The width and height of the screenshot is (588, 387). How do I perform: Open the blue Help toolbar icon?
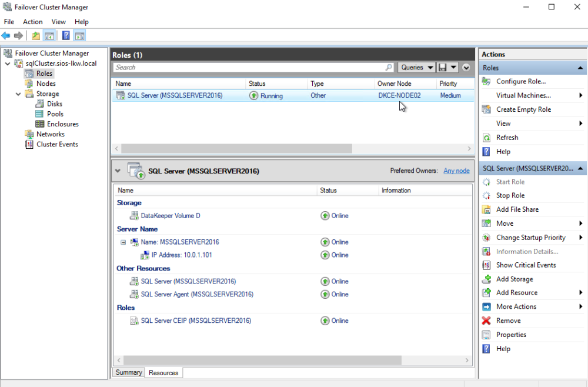tap(66, 36)
